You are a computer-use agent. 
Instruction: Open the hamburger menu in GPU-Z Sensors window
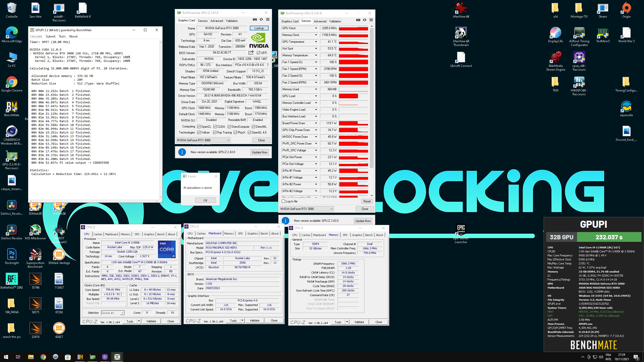[x=371, y=20]
